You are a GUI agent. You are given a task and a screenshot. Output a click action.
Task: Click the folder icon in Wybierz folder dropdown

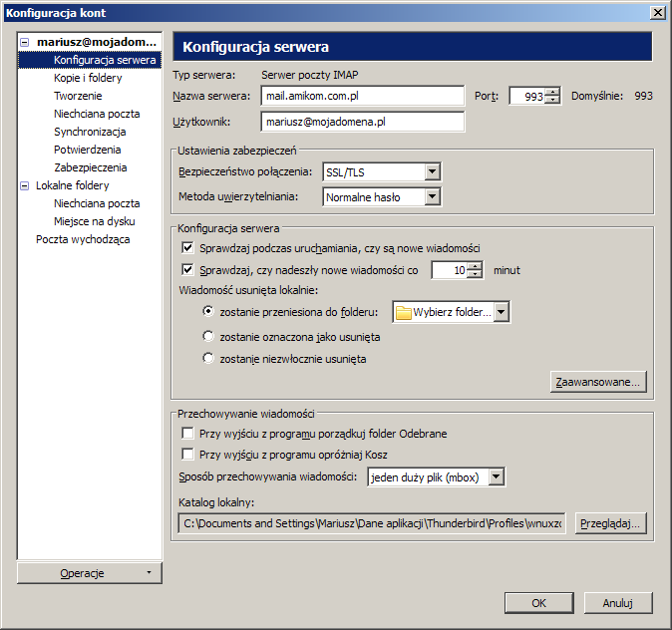[x=404, y=313]
